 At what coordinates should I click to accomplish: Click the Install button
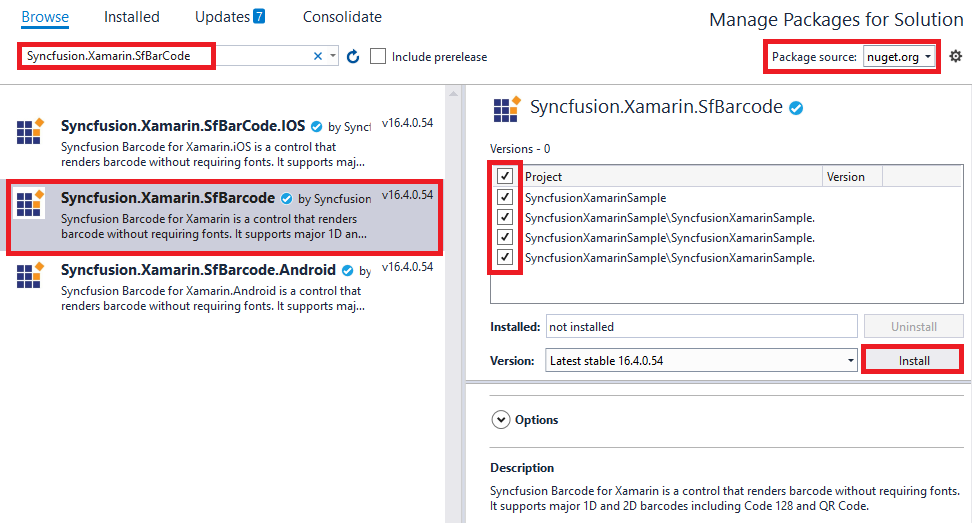[914, 360]
